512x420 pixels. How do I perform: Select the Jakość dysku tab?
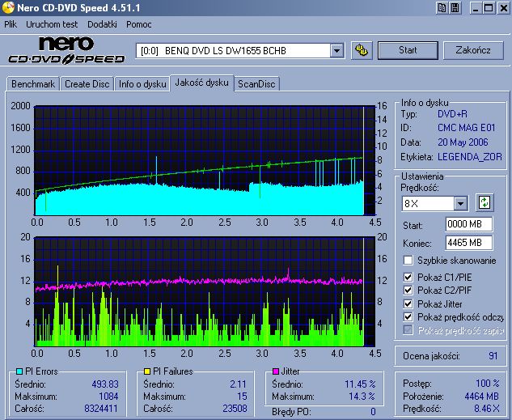coord(201,83)
